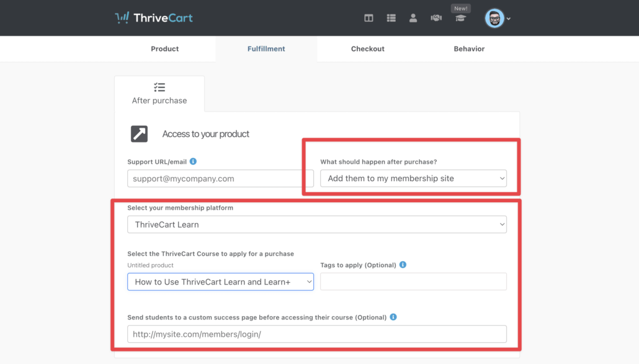Focus the custom success page URL field
This screenshot has width=639, height=364.
click(316, 334)
